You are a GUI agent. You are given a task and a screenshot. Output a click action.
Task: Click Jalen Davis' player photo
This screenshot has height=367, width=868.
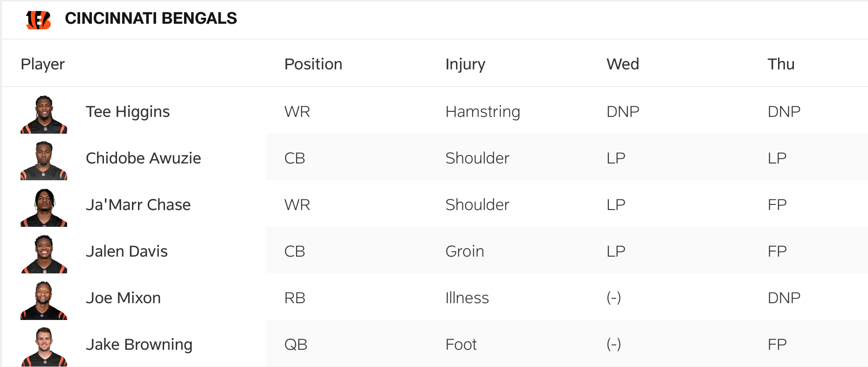click(x=44, y=254)
